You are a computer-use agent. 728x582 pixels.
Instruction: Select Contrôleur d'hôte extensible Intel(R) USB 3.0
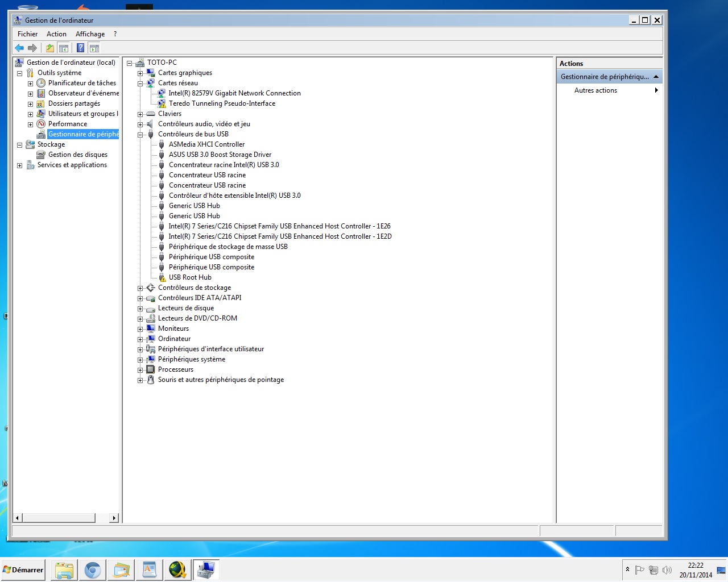pos(234,196)
